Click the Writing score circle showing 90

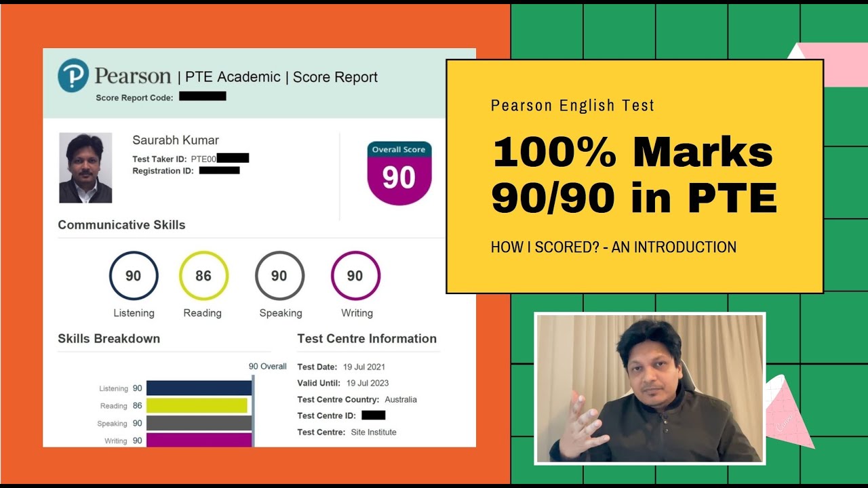355,276
